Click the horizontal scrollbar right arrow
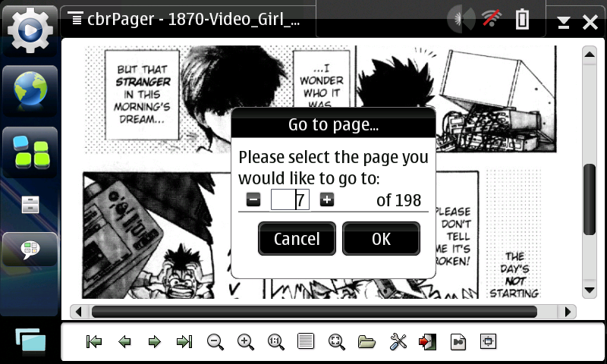This screenshot has height=364, width=607. tap(568, 312)
